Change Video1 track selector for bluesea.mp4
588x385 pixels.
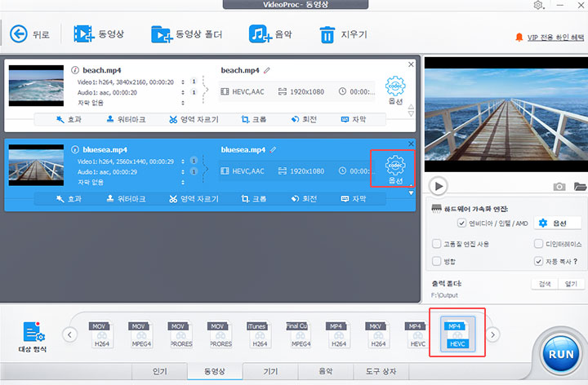coord(183,162)
